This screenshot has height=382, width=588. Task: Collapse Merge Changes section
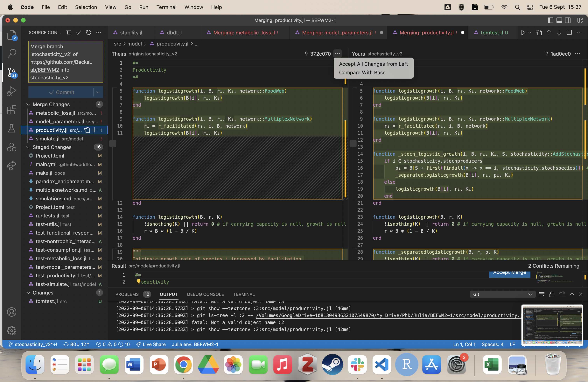pyautogui.click(x=29, y=104)
